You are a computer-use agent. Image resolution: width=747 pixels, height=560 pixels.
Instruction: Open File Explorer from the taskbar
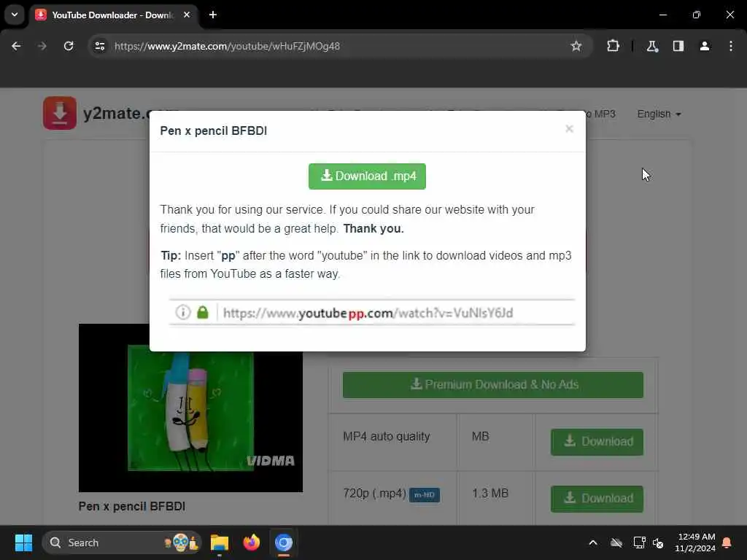pyautogui.click(x=219, y=542)
